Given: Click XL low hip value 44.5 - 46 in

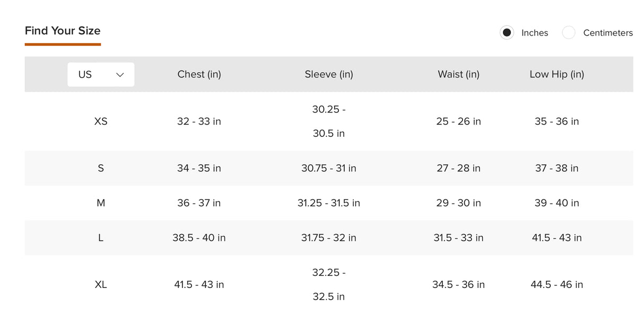Looking at the screenshot, I should point(556,285).
